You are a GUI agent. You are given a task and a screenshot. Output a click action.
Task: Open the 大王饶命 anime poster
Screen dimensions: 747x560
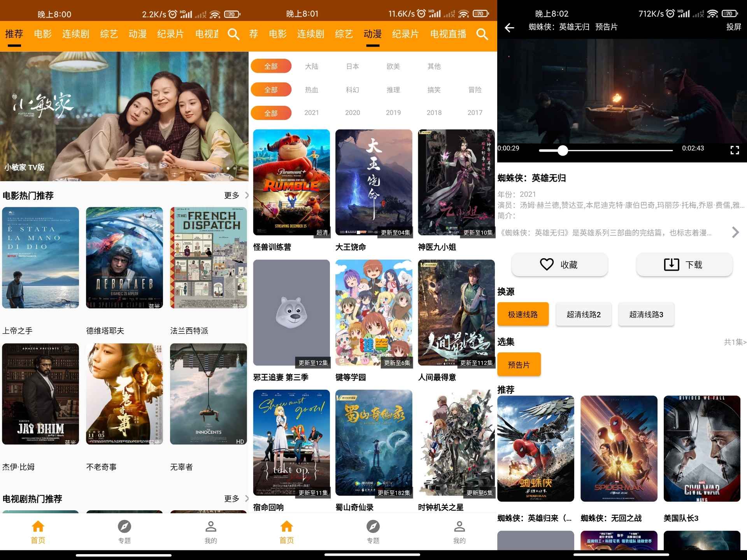point(373,182)
